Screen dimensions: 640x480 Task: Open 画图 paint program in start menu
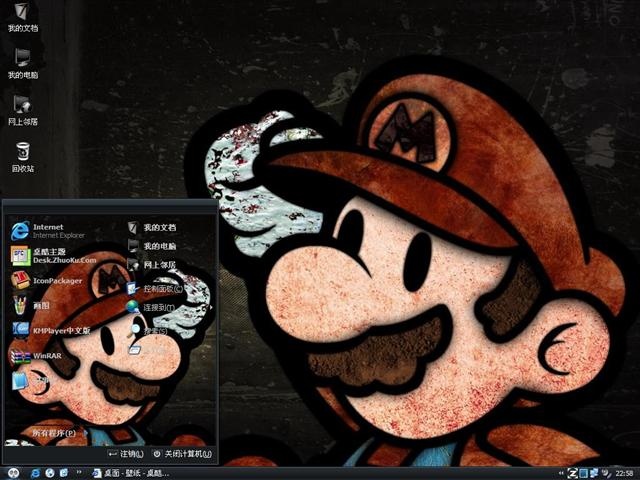[30, 305]
